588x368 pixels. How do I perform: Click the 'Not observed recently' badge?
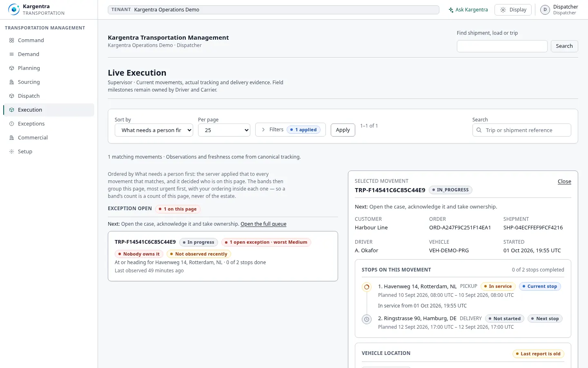click(199, 254)
